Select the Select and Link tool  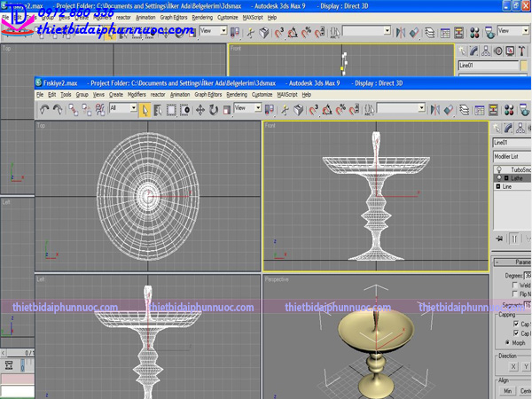tap(74, 110)
